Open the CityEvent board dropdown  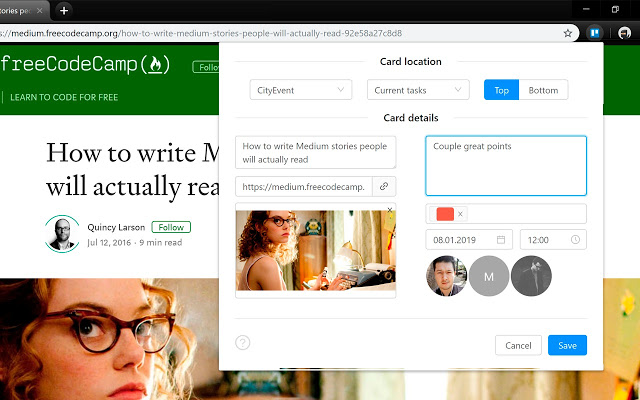(x=301, y=90)
